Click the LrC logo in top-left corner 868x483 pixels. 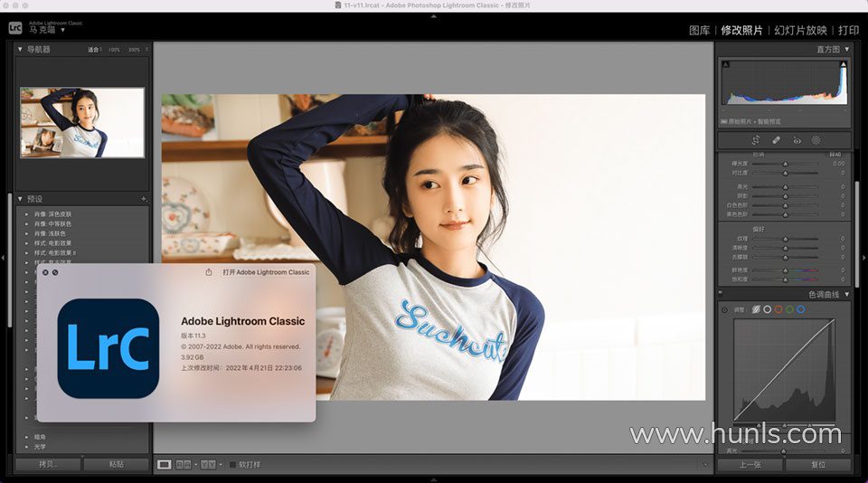pos(15,27)
